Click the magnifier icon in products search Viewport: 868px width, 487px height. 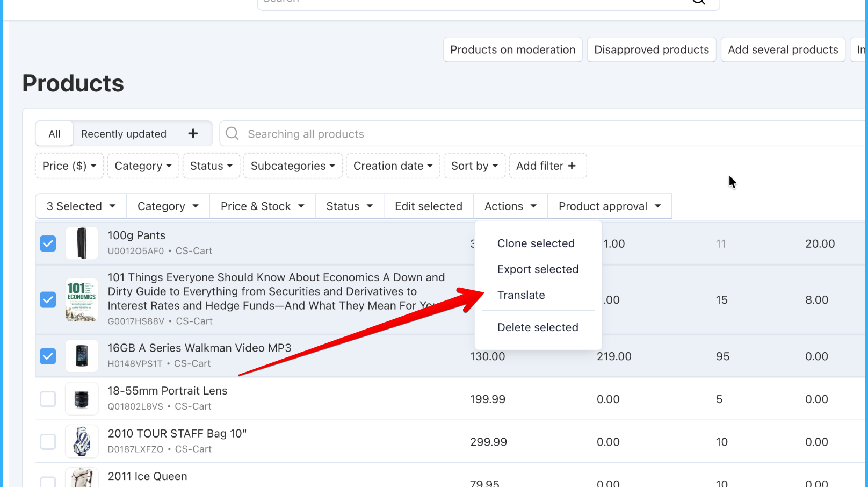(232, 133)
